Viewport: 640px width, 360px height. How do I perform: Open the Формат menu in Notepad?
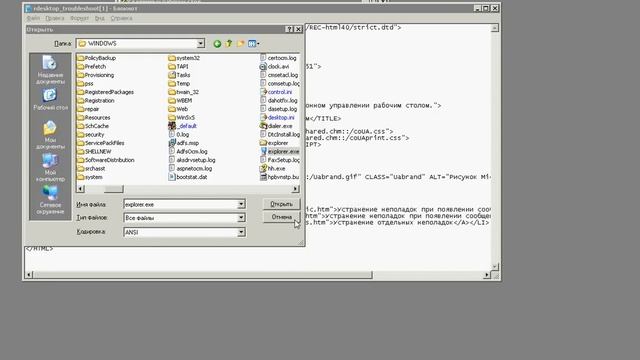[x=80, y=18]
